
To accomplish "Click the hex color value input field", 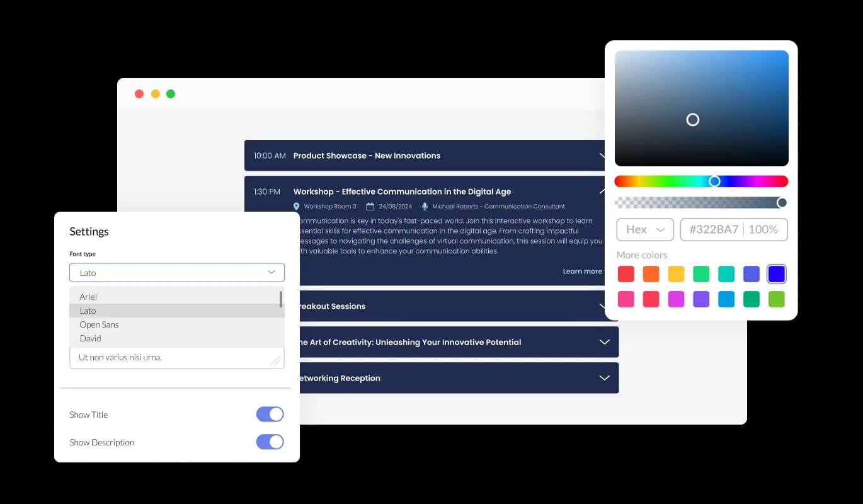I will [x=714, y=230].
